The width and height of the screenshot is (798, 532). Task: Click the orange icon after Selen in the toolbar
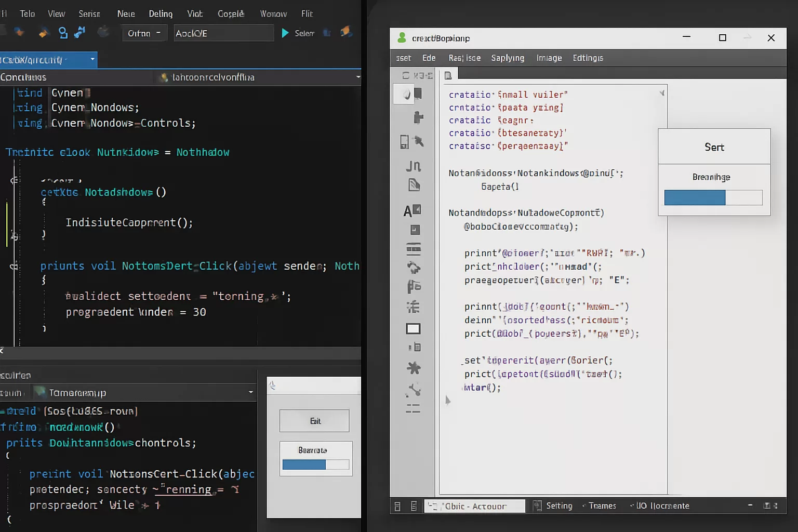click(346, 32)
